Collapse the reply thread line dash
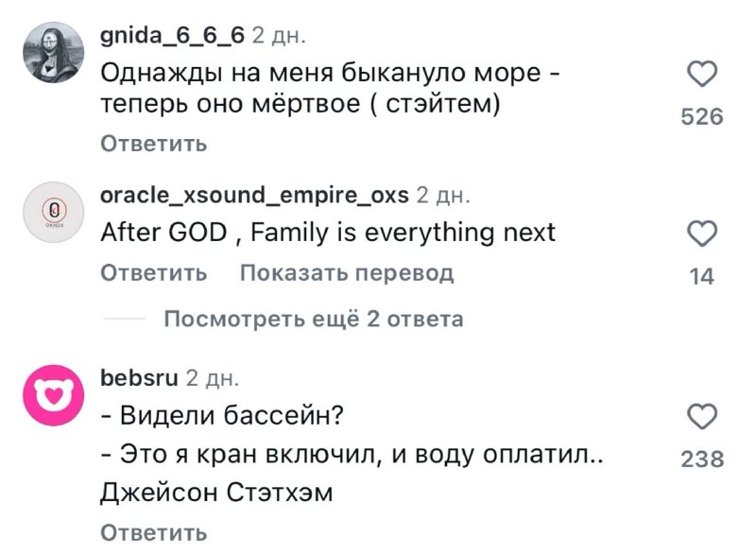This screenshot has width=756, height=556. click(130, 318)
